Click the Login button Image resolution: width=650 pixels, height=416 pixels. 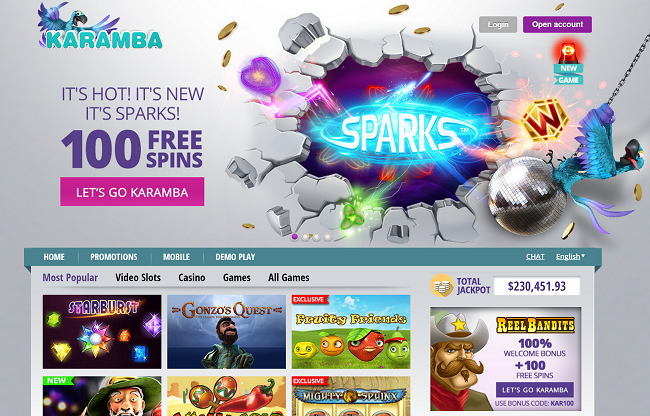click(498, 24)
